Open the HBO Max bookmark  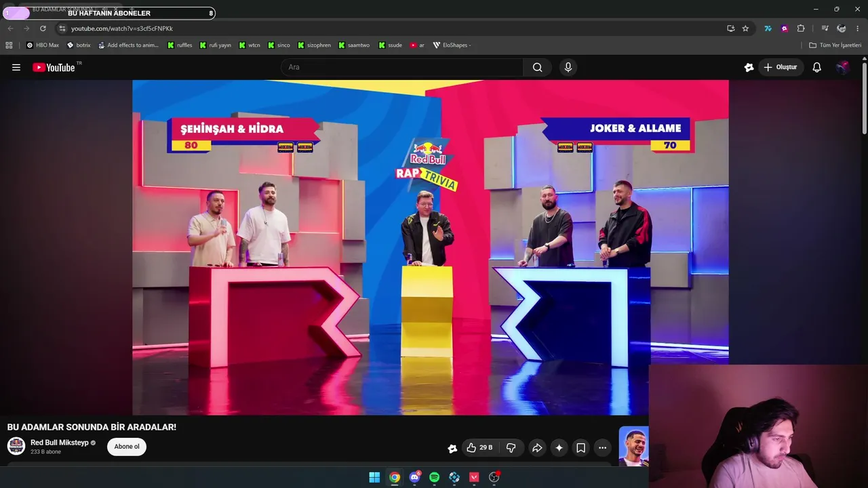(x=43, y=45)
